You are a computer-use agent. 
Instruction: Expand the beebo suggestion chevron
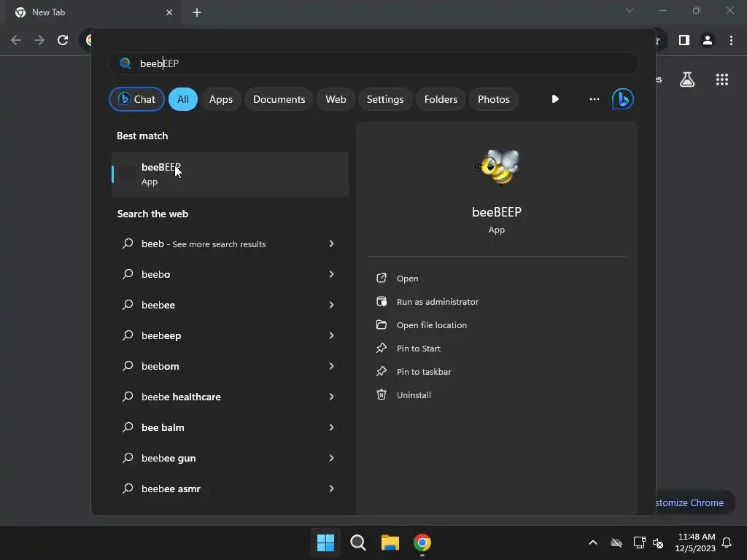click(332, 274)
